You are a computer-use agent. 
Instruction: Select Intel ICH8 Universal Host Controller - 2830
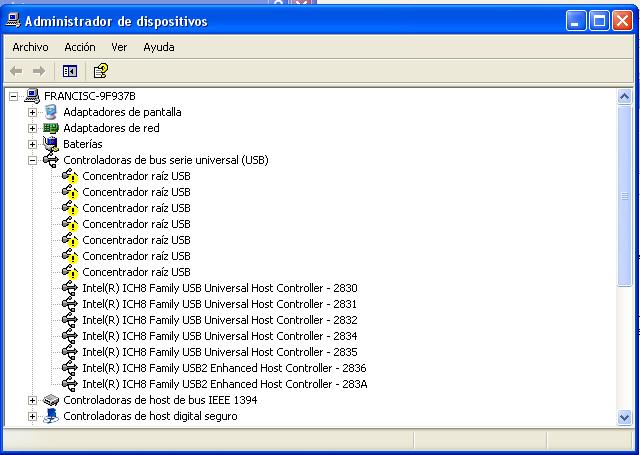(x=220, y=288)
